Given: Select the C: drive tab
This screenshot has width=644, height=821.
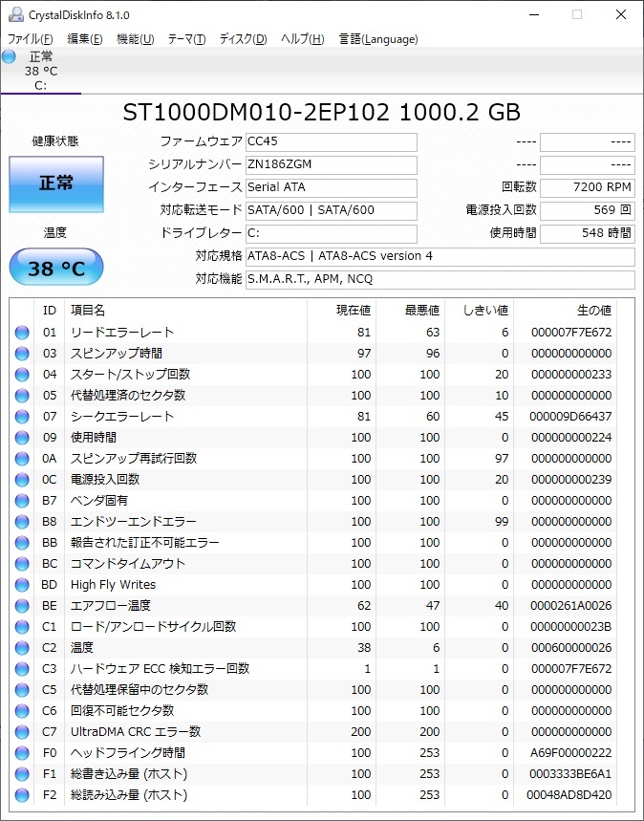Looking at the screenshot, I should [x=40, y=71].
